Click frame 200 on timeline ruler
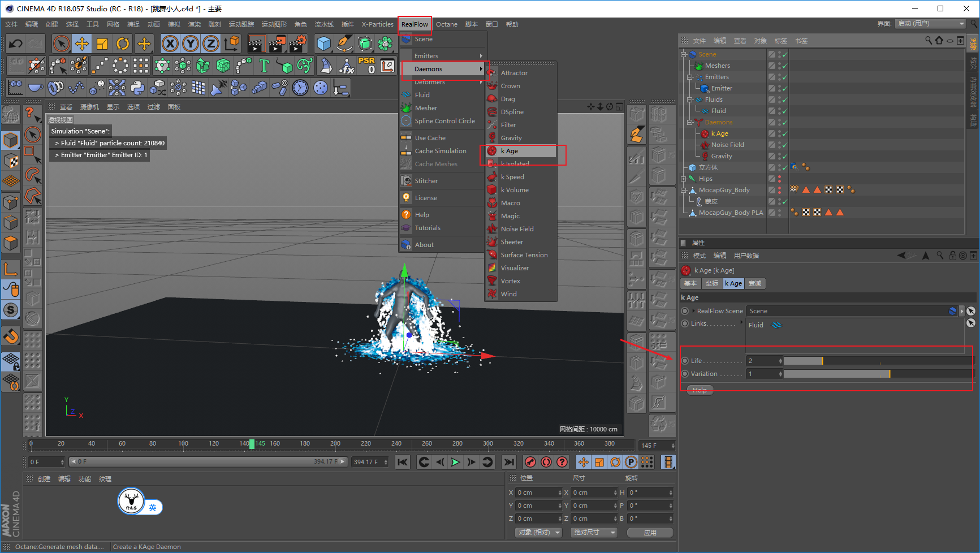The height and width of the screenshot is (553, 980). point(335,444)
